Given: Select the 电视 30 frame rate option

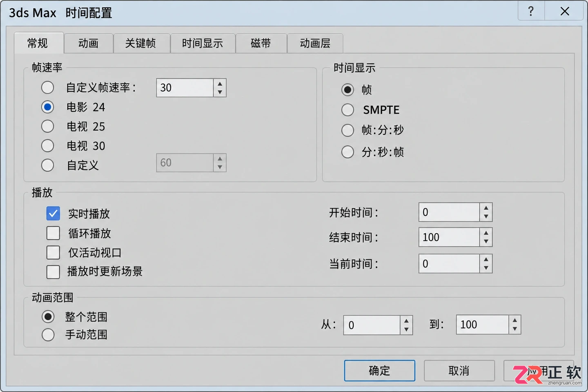Looking at the screenshot, I should (x=48, y=145).
